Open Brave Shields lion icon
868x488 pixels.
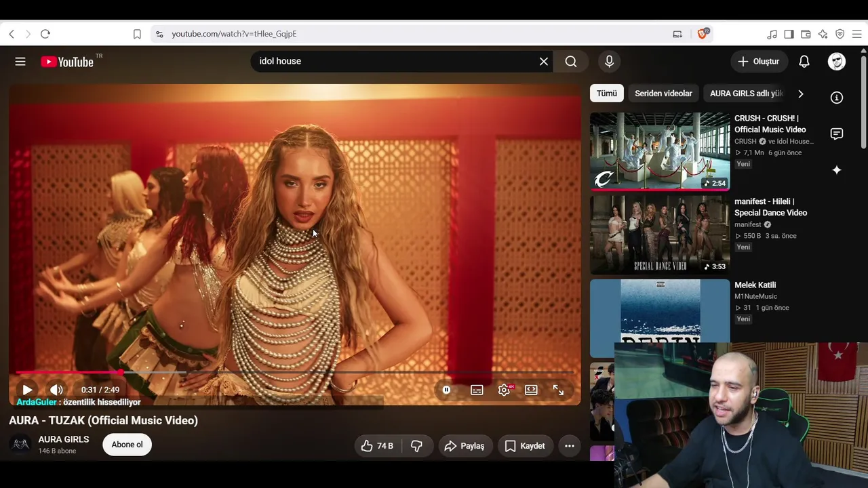pos(703,34)
